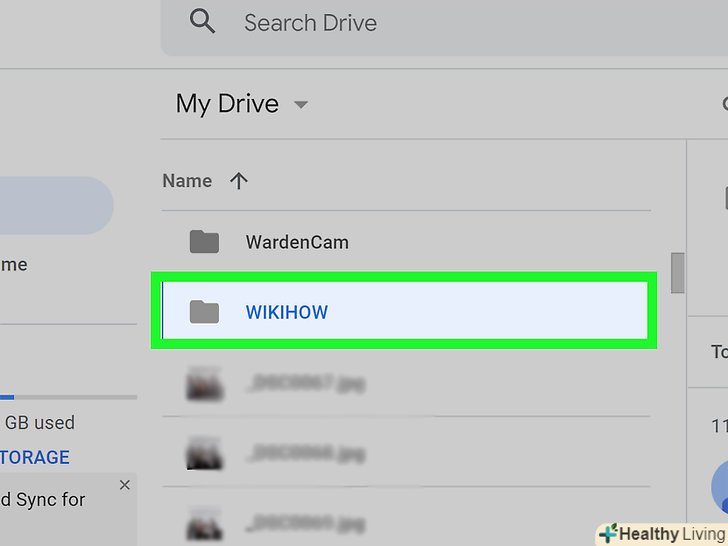Screen dimensions: 728x546
Task: Click the WIKIHOW folder icon
Action: click(204, 312)
